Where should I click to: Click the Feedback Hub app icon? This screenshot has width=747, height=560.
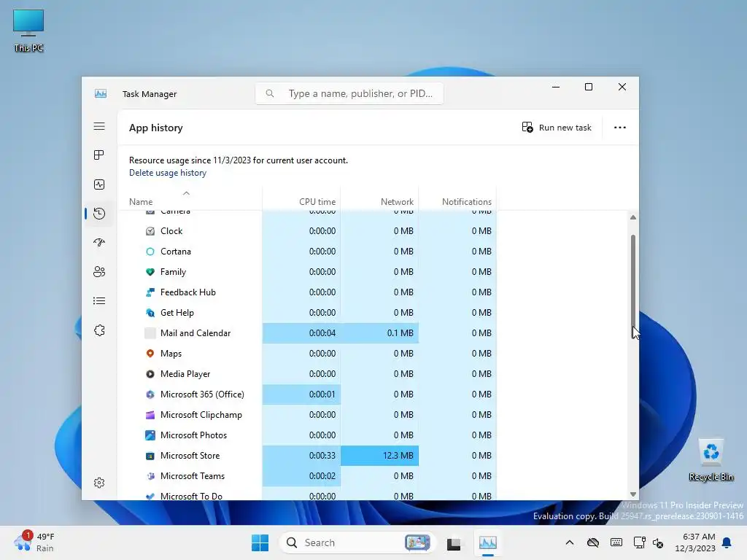click(150, 292)
